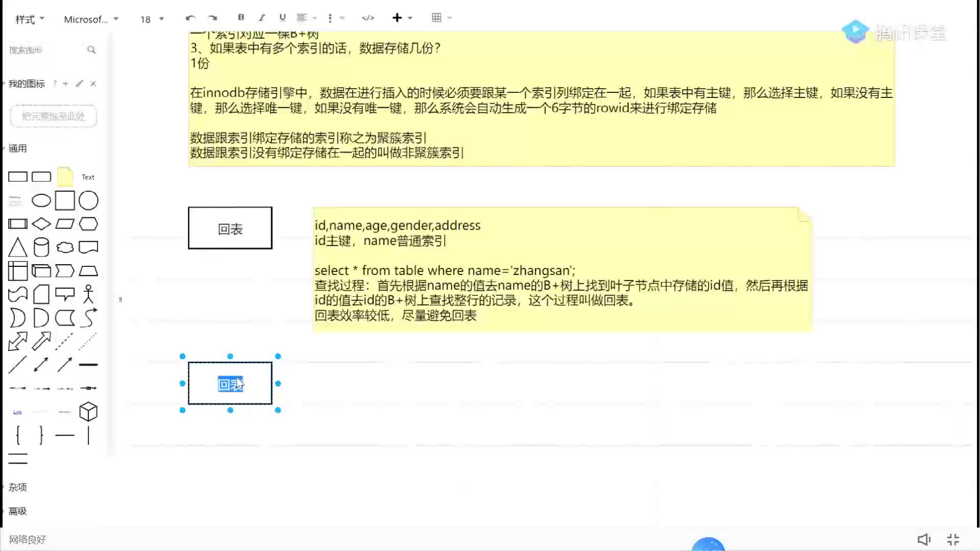
Task: Open the text alignment dropdown
Action: coord(307,18)
